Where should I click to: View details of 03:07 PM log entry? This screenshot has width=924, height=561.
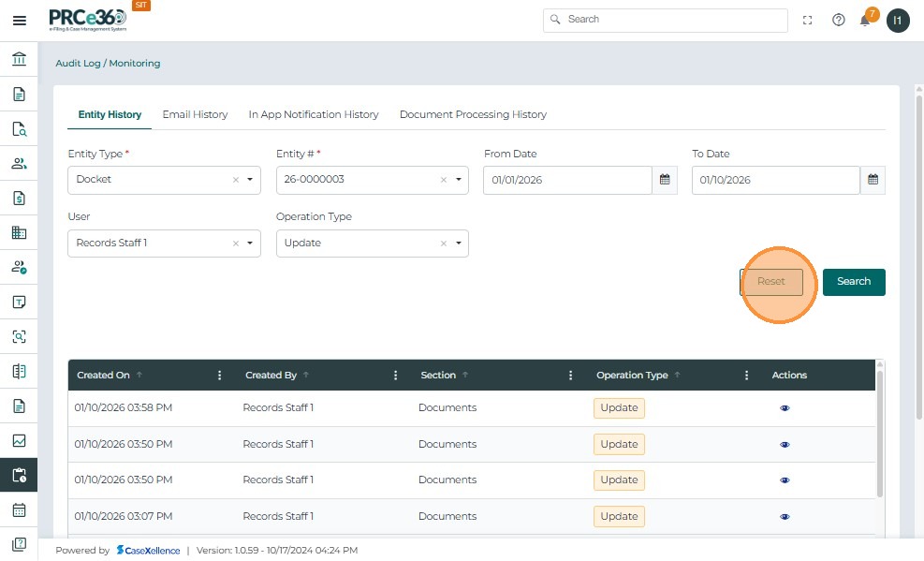(785, 516)
